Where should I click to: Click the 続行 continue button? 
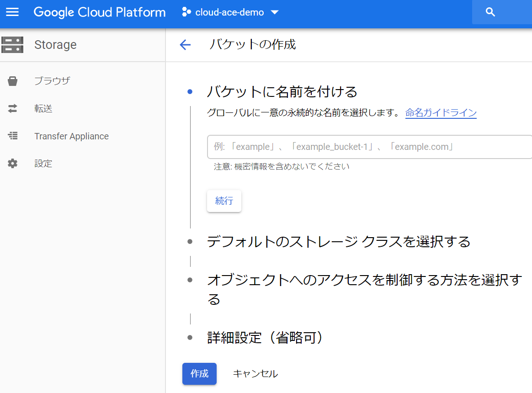224,201
